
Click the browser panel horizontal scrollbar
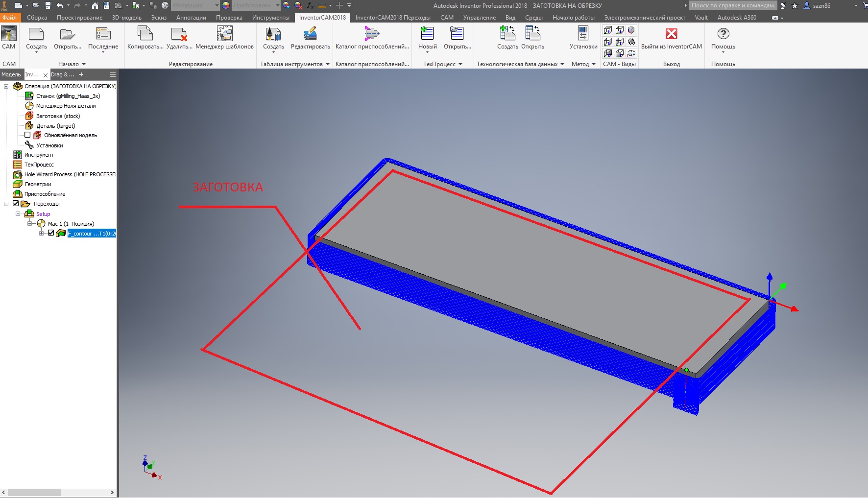click(34, 492)
